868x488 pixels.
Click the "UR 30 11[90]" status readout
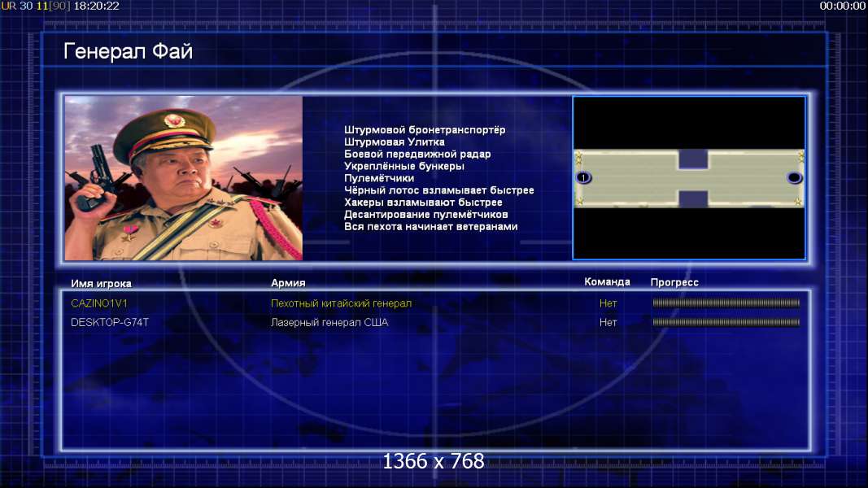coord(36,6)
